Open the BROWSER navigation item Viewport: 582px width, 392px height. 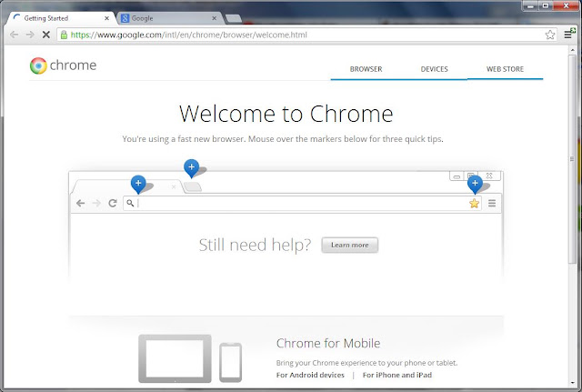(366, 69)
